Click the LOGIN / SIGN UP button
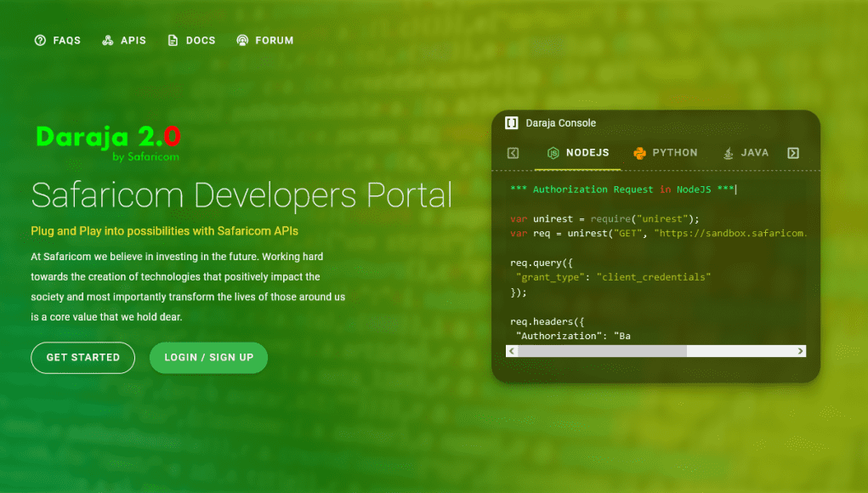Viewport: 868px width, 493px height. click(208, 358)
